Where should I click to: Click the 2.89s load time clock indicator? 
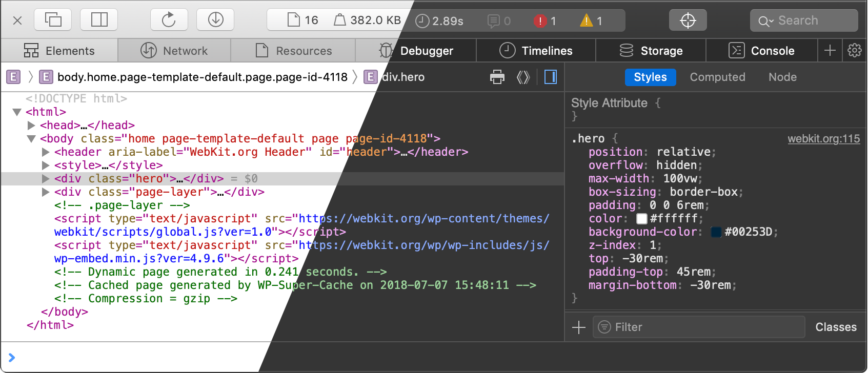439,21
